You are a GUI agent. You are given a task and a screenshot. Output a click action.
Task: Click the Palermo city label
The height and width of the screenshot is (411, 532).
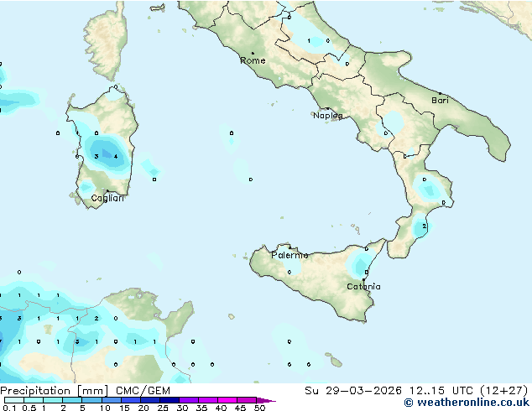289,255
